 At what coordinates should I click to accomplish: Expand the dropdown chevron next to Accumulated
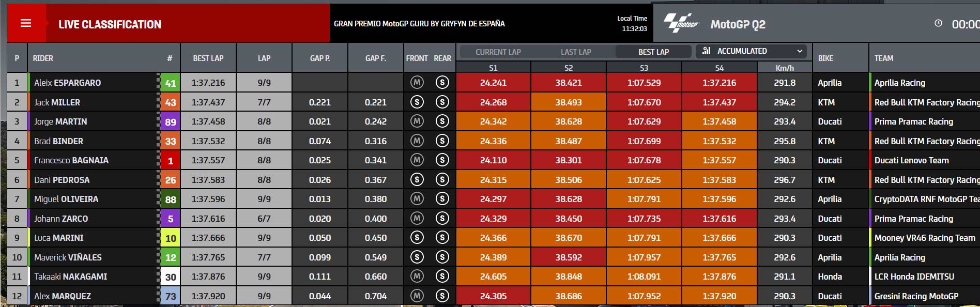(x=800, y=51)
